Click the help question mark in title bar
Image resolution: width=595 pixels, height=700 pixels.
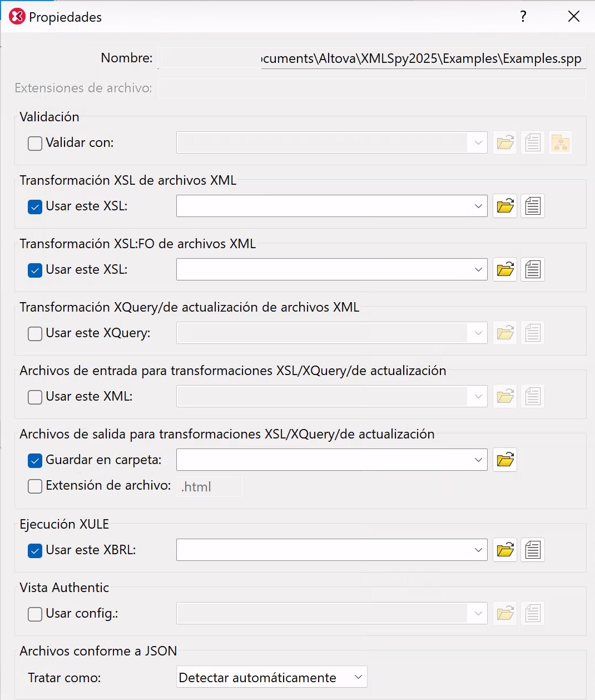point(523,17)
